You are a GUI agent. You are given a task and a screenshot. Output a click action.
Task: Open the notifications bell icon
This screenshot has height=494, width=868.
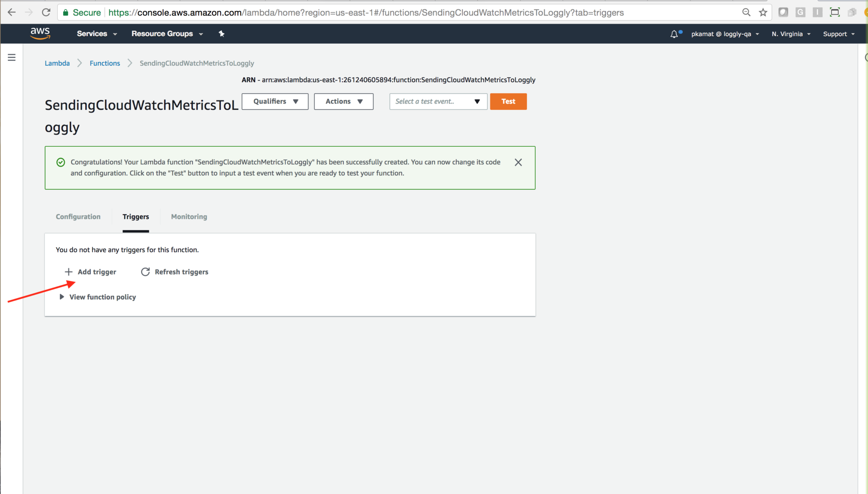click(674, 34)
